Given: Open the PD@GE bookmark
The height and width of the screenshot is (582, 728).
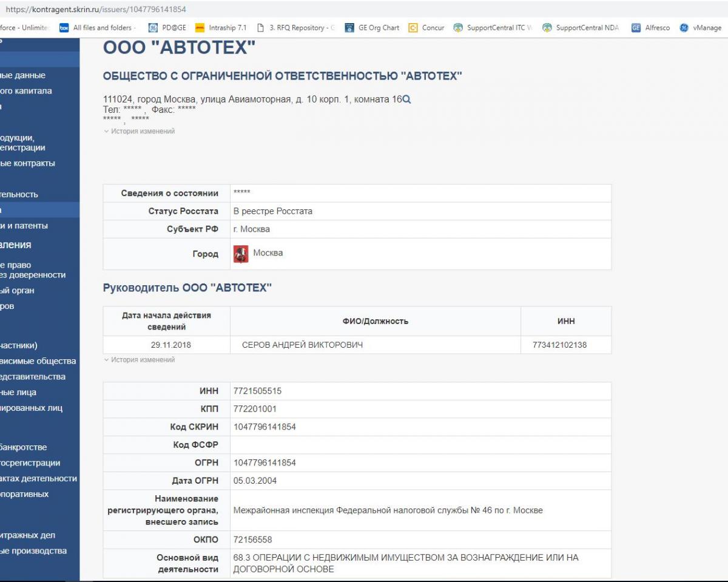Looking at the screenshot, I should tap(167, 28).
